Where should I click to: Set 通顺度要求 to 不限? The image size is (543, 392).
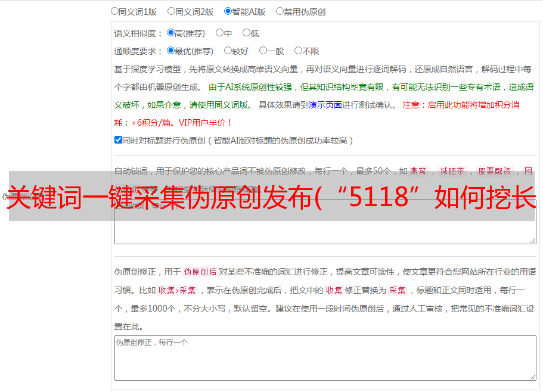click(x=298, y=51)
